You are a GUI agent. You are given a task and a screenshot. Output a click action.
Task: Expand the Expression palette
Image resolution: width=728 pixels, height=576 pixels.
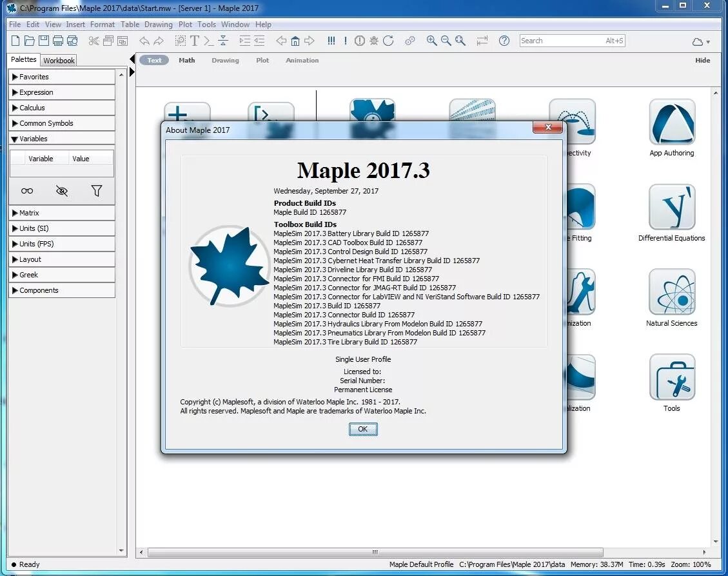coord(62,92)
